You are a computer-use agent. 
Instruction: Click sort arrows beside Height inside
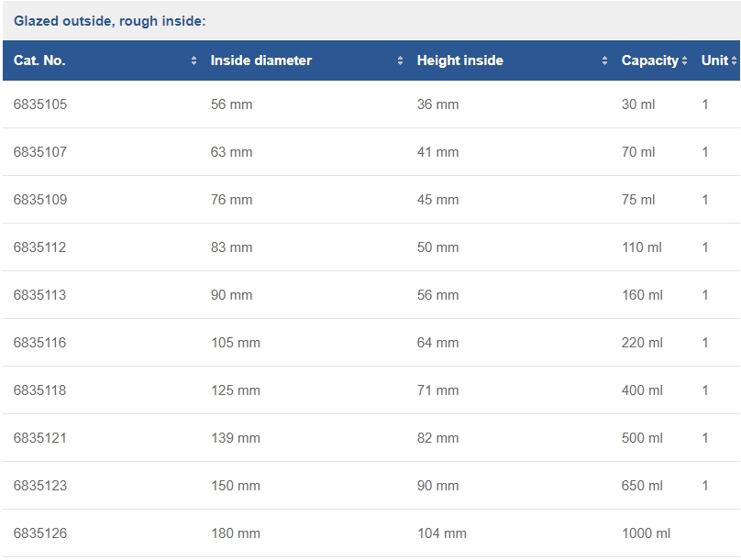click(x=604, y=60)
